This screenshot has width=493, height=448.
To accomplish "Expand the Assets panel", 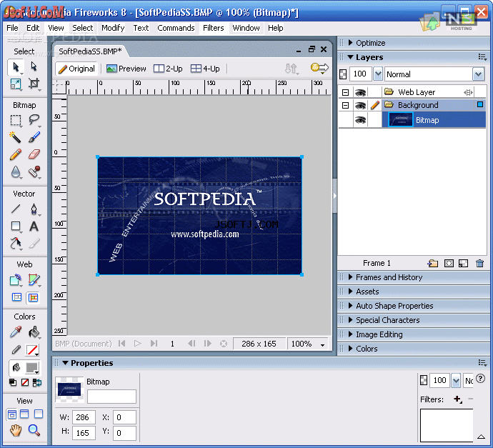I will click(350, 292).
